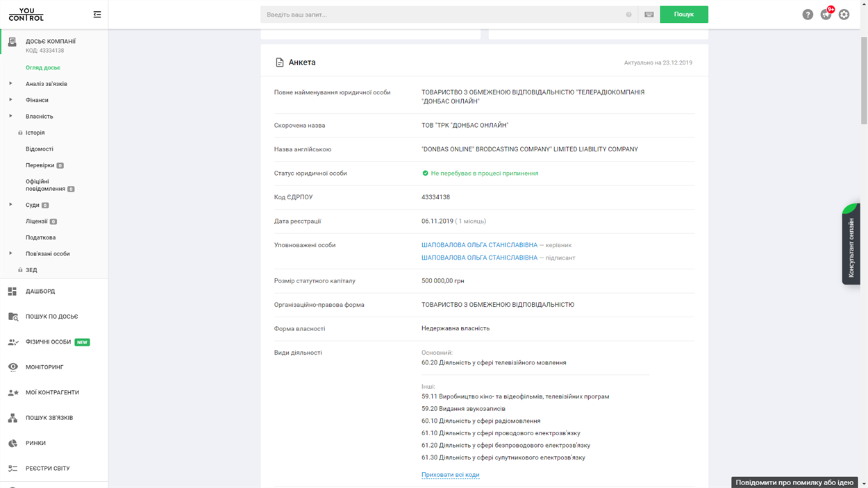Click activity 59.11 Виробництво кіно- та відеофільмів

pyautogui.click(x=515, y=396)
